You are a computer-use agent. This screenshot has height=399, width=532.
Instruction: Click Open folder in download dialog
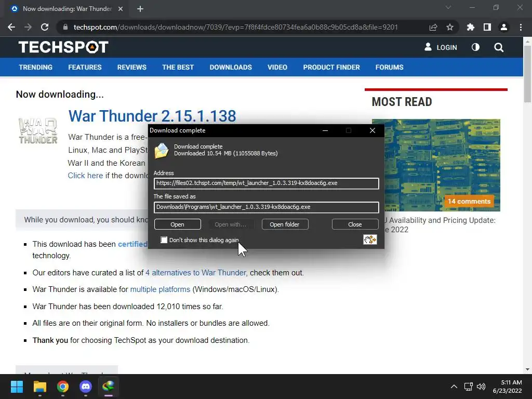tap(285, 224)
